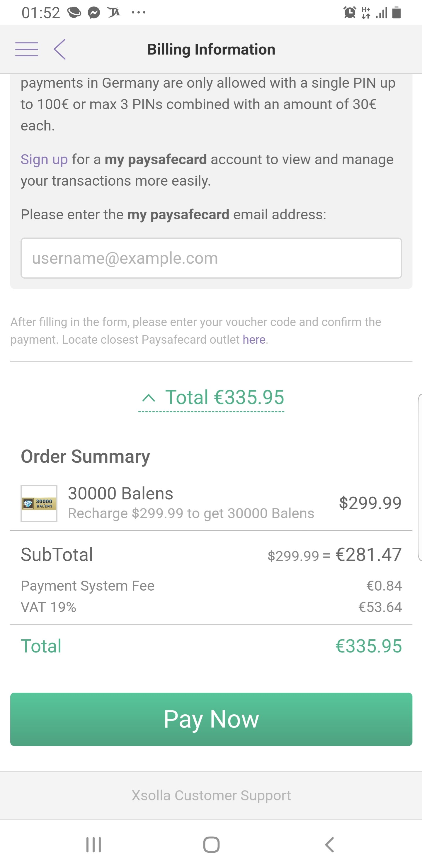This screenshot has width=422, height=868.
Task: Tap the Messenger notification icon
Action: click(x=94, y=13)
